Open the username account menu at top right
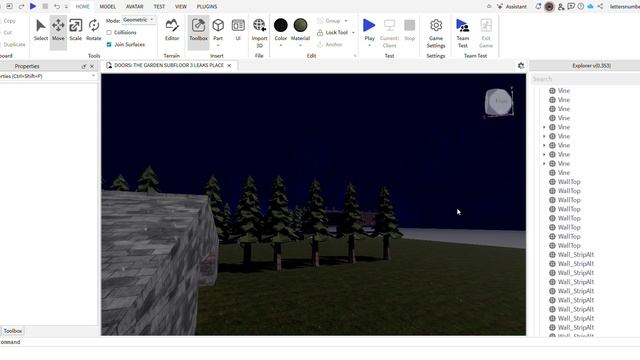 coord(624,7)
